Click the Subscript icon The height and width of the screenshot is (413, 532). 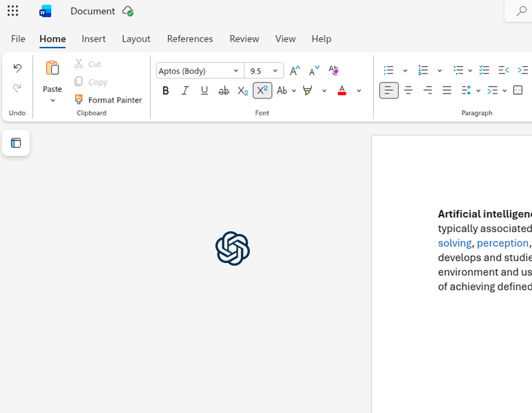242,91
